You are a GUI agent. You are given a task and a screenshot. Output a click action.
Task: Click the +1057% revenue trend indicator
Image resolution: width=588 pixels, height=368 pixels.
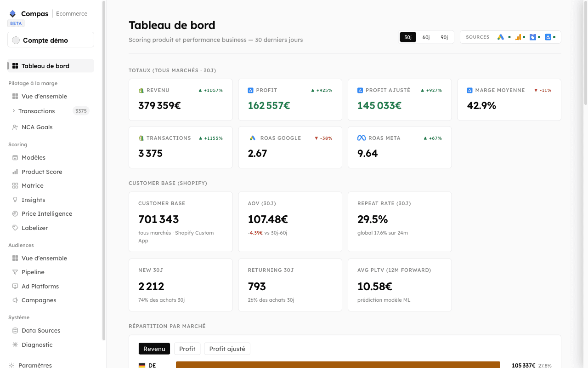210,90
